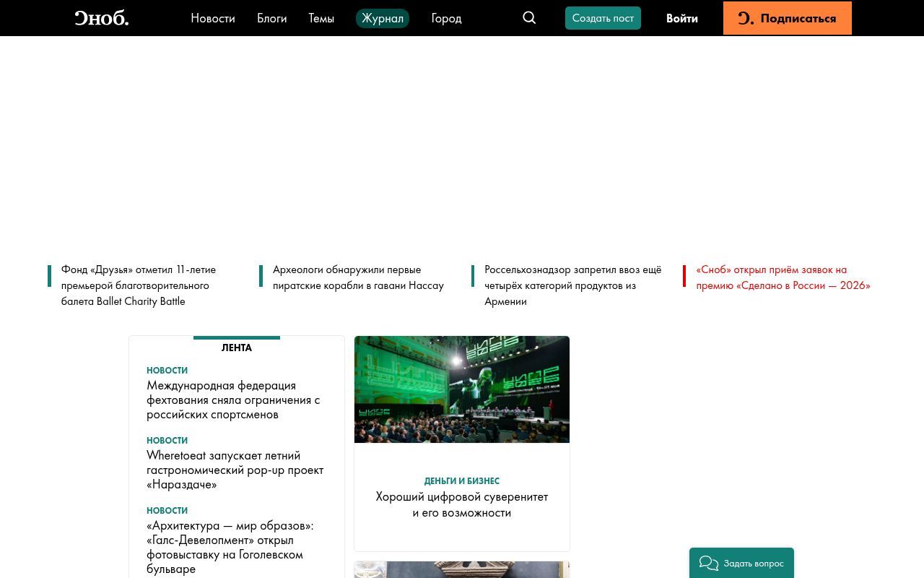Screen dimensions: 924x578
Task: Select the Журнал menu item
Action: coord(383,18)
